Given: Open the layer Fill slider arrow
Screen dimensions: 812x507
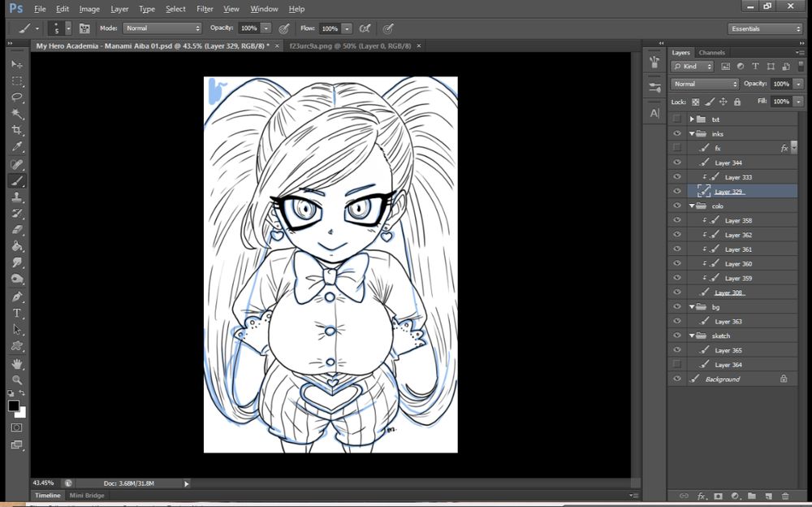Looking at the screenshot, I should tap(798, 102).
